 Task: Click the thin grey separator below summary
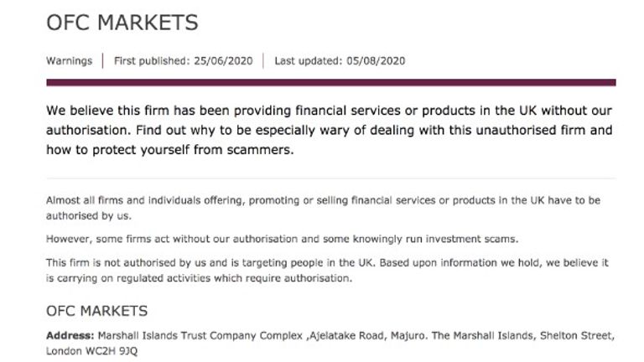coord(331,178)
